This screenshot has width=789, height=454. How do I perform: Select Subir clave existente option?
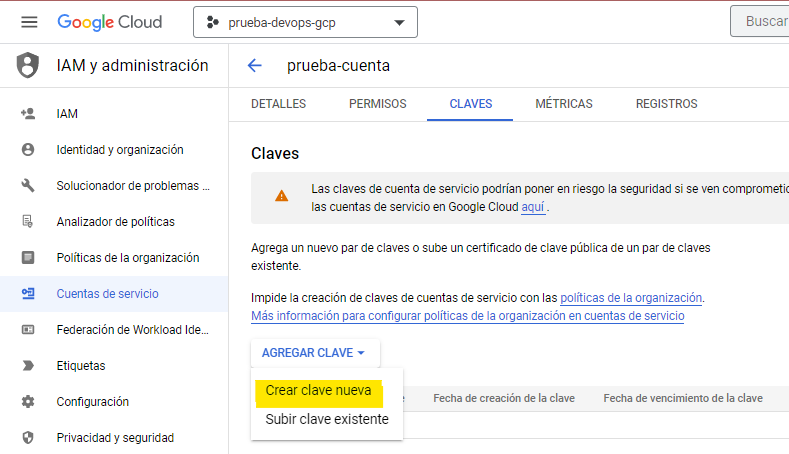coord(326,420)
